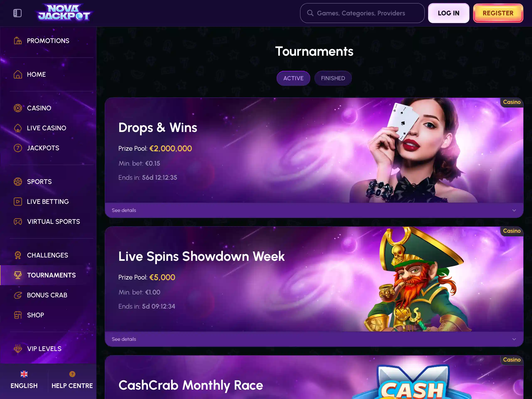Viewport: 532px width, 399px height.
Task: Expand Live Spins Showdown Week details chevron
Action: [x=514, y=339]
